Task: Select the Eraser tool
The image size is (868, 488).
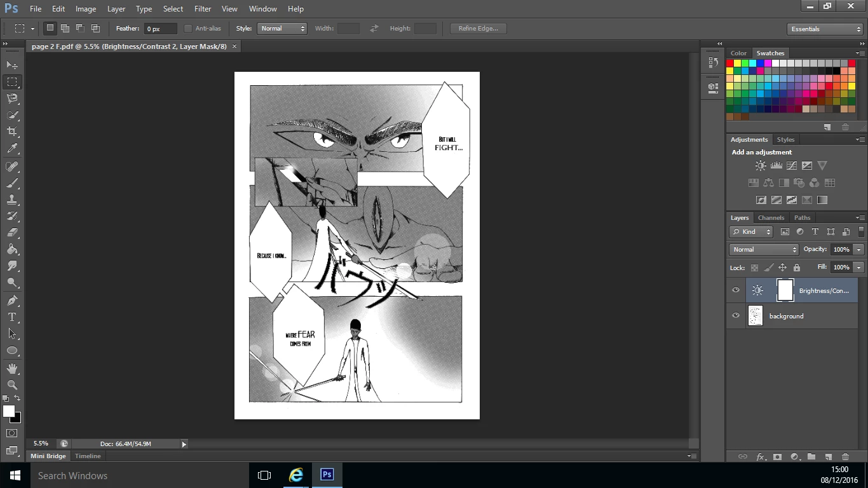Action: (x=12, y=233)
